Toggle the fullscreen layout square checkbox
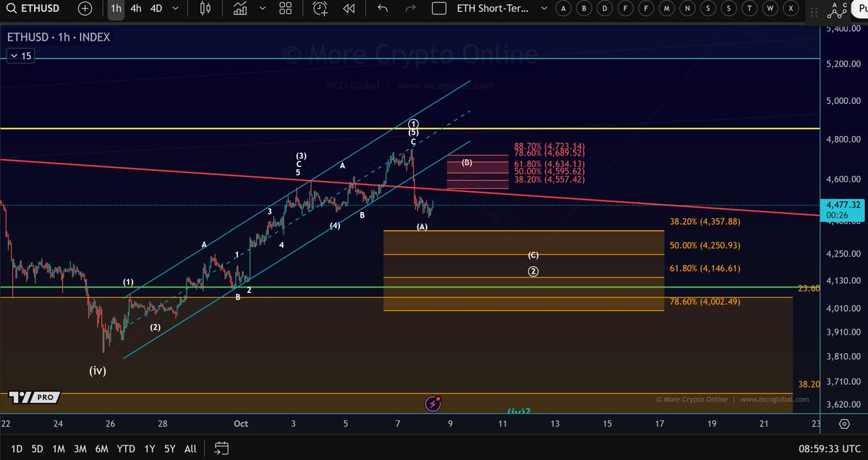Image resolution: width=868 pixels, height=460 pixels. [x=438, y=9]
